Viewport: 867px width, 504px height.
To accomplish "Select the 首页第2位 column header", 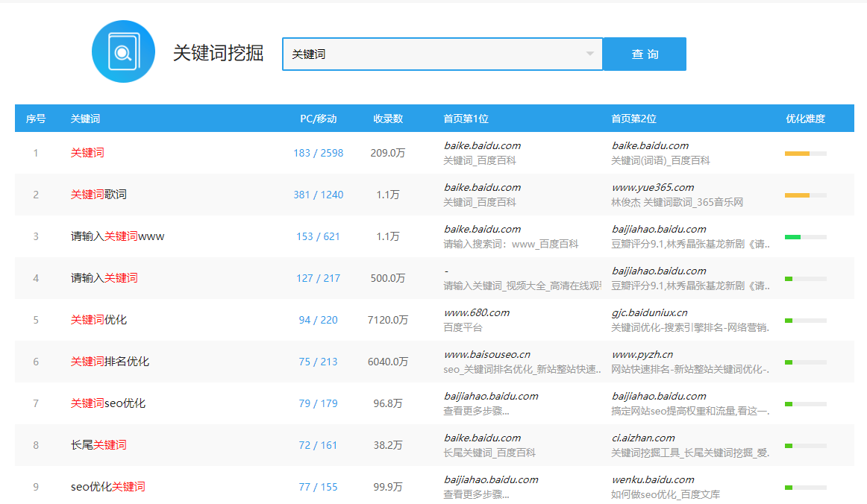I will pyautogui.click(x=633, y=119).
